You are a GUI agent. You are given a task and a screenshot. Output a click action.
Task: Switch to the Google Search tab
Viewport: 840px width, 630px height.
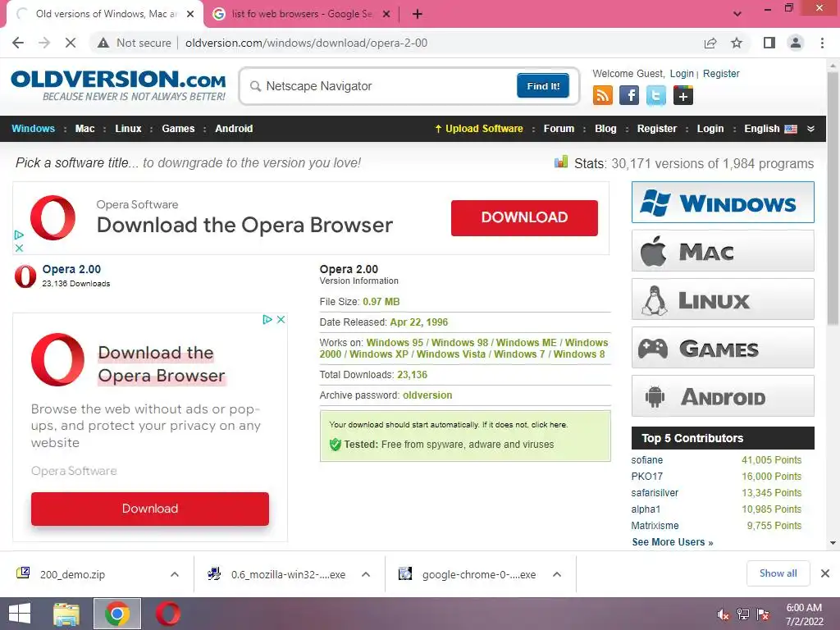click(301, 14)
